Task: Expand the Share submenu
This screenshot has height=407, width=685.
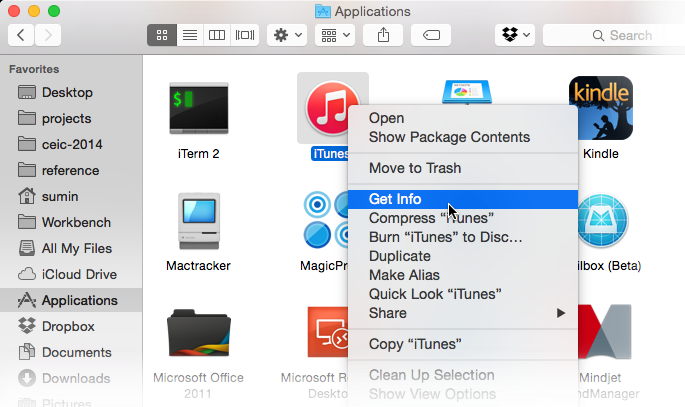Action: (463, 313)
